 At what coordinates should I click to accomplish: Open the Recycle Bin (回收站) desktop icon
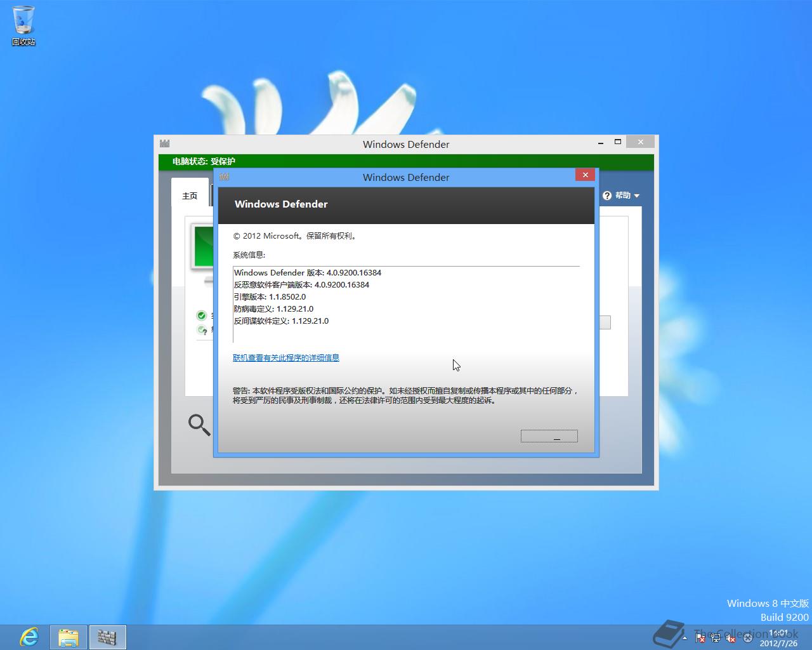coord(23,27)
